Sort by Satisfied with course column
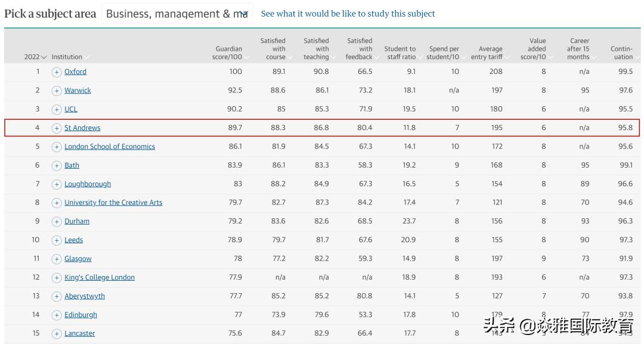The image size is (644, 344). [275, 49]
